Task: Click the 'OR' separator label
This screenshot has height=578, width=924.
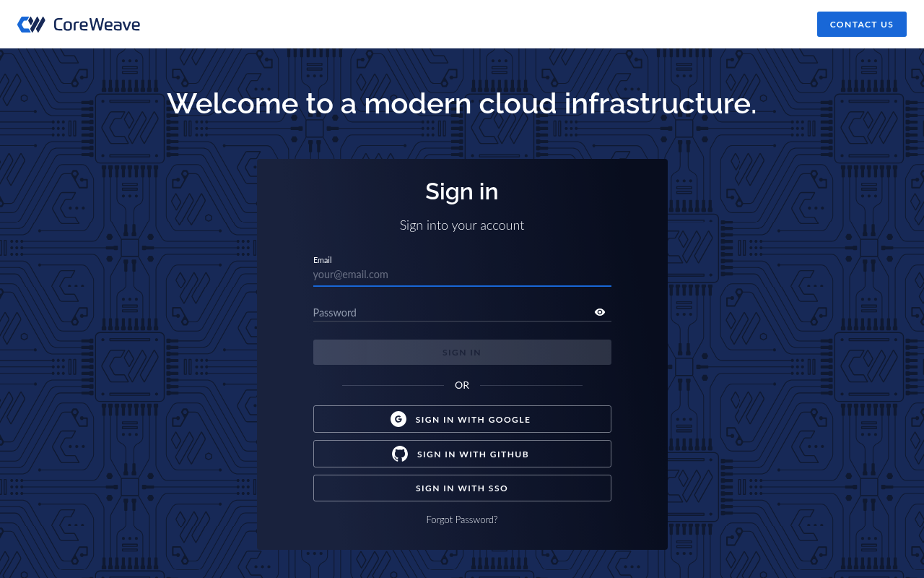Action: (x=462, y=385)
